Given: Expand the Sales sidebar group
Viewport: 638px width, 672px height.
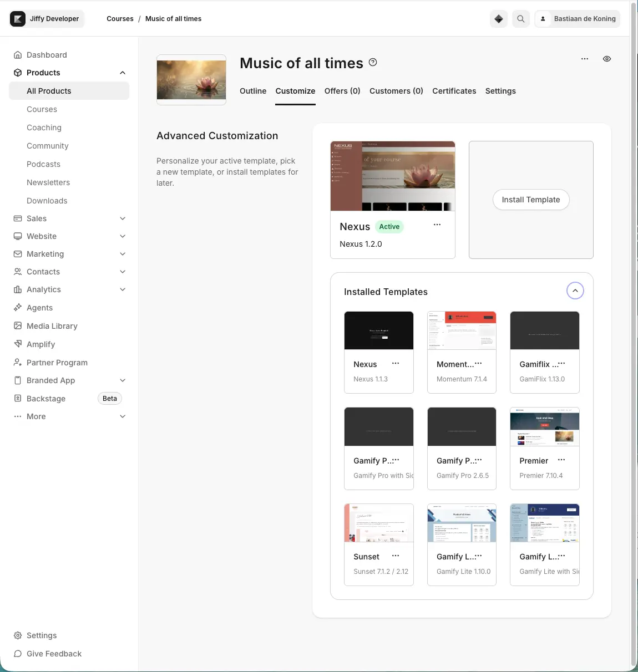Looking at the screenshot, I should tap(123, 218).
